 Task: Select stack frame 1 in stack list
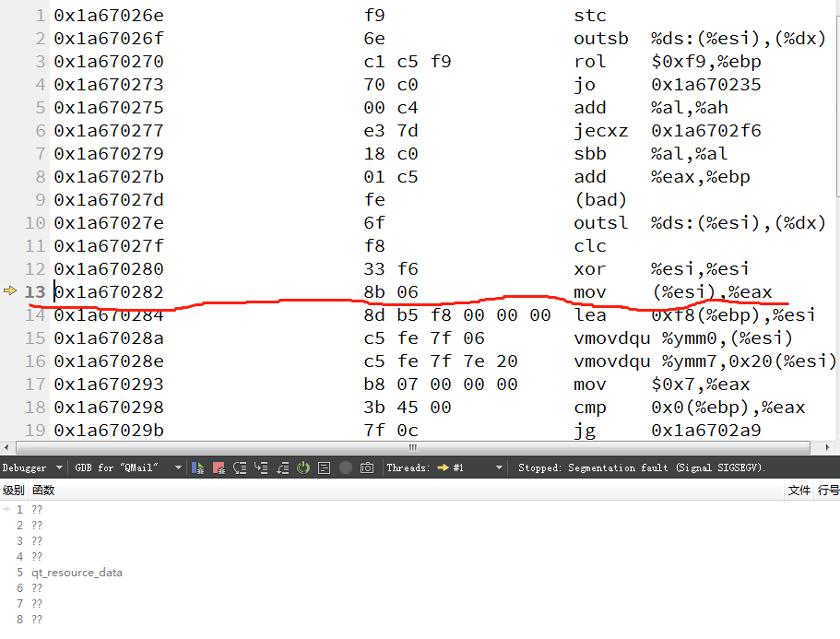pyautogui.click(x=420, y=510)
